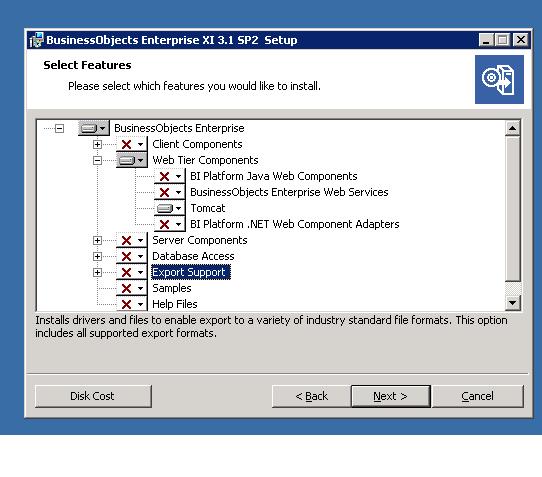542x477 pixels.
Task: Select the Help Files feature label
Action: 175,304
